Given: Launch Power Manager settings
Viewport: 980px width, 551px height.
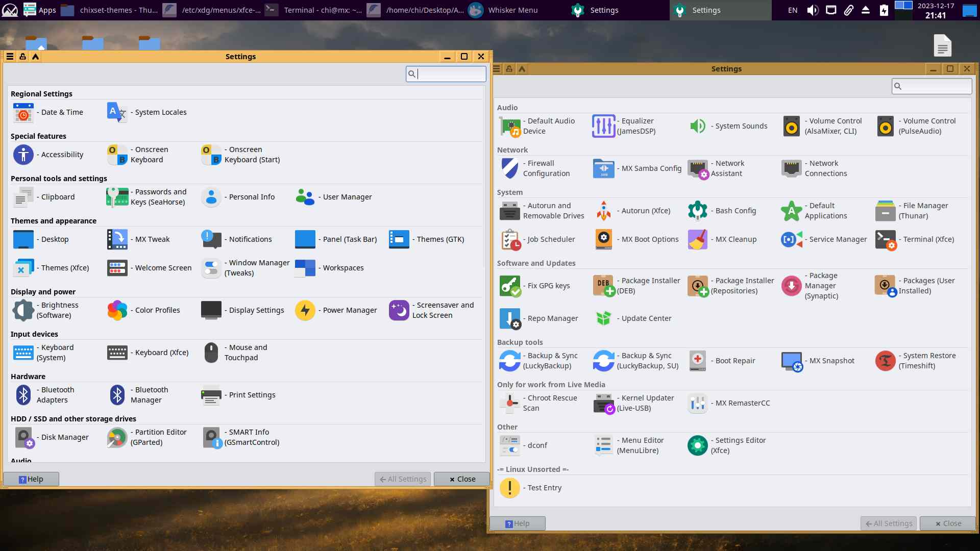Looking at the screenshot, I should [x=305, y=310].
